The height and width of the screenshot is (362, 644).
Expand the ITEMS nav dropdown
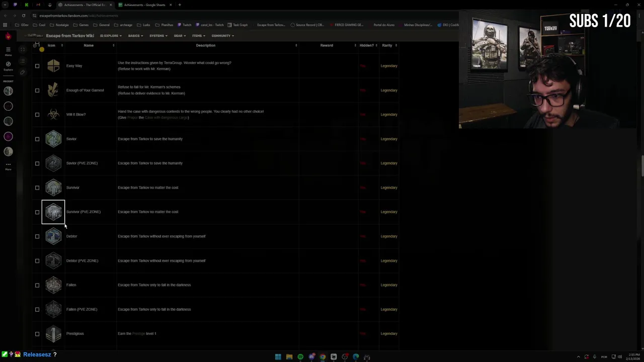[x=199, y=36]
